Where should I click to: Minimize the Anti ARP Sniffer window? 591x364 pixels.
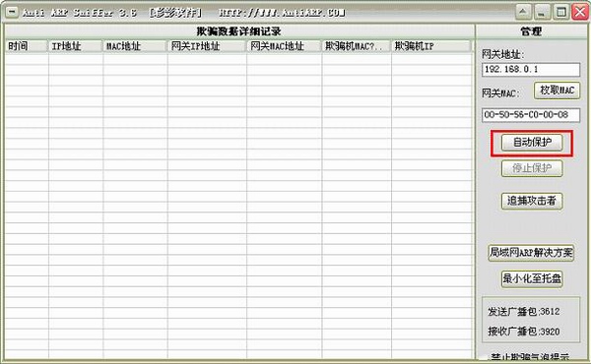542,12
